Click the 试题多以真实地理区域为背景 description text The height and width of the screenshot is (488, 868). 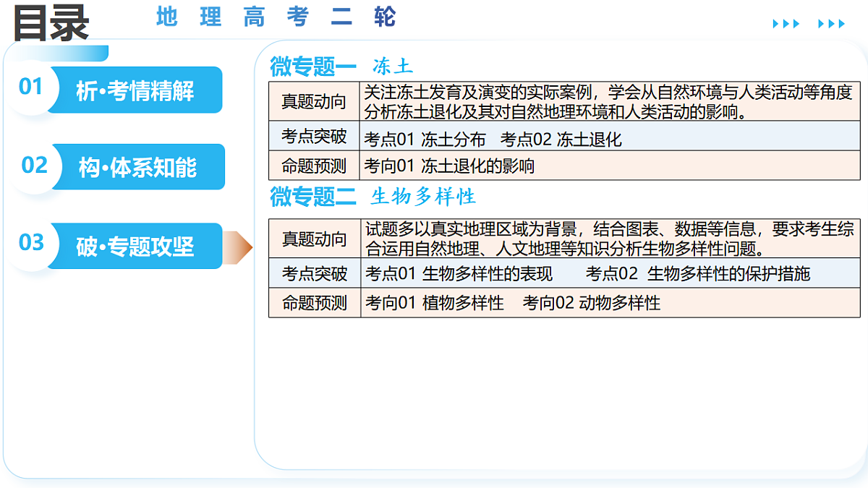coord(610,239)
